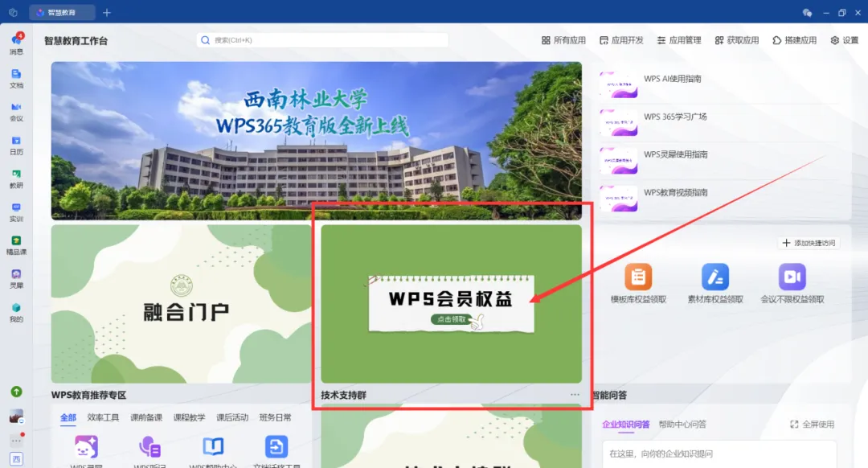Open the 融合门户 card
This screenshot has height=468, width=868.
point(182,303)
